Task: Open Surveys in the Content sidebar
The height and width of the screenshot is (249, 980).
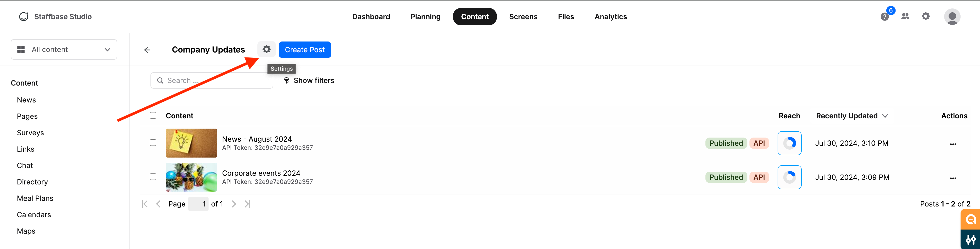Action: click(30, 133)
